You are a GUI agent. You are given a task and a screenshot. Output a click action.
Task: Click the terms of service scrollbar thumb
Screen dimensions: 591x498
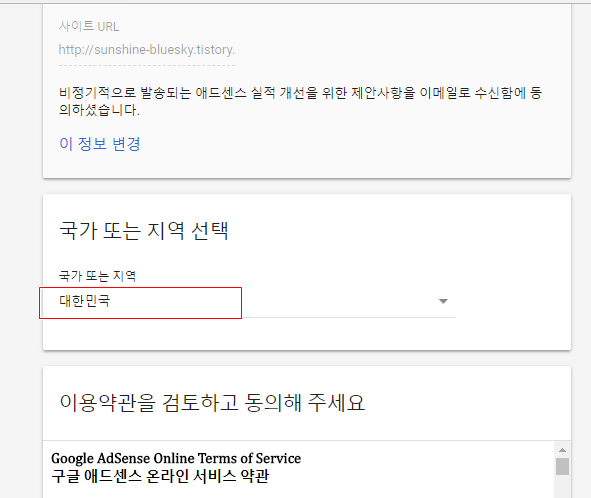pyautogui.click(x=562, y=466)
